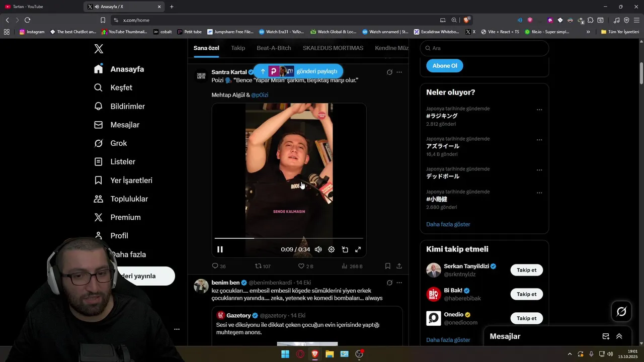This screenshot has height=362, width=644.
Task: Open browser extensions puzzle icon
Action: 591,20
